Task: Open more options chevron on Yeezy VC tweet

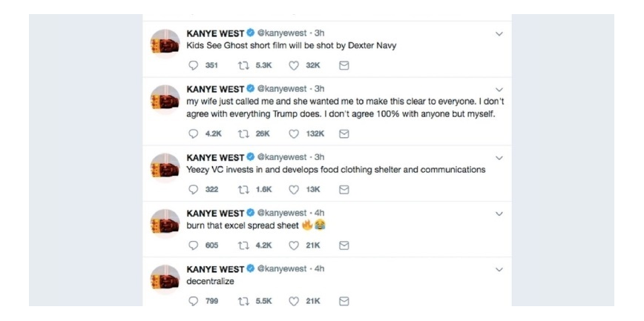Action: click(x=499, y=158)
